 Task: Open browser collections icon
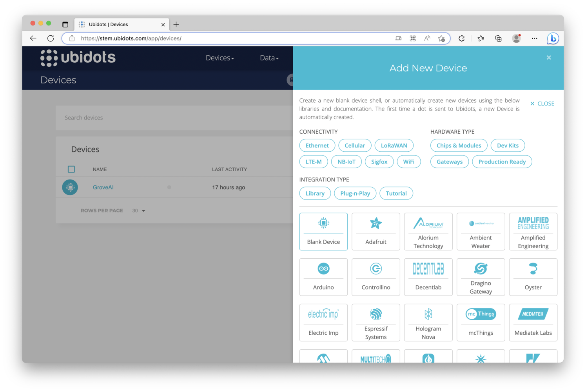point(498,38)
